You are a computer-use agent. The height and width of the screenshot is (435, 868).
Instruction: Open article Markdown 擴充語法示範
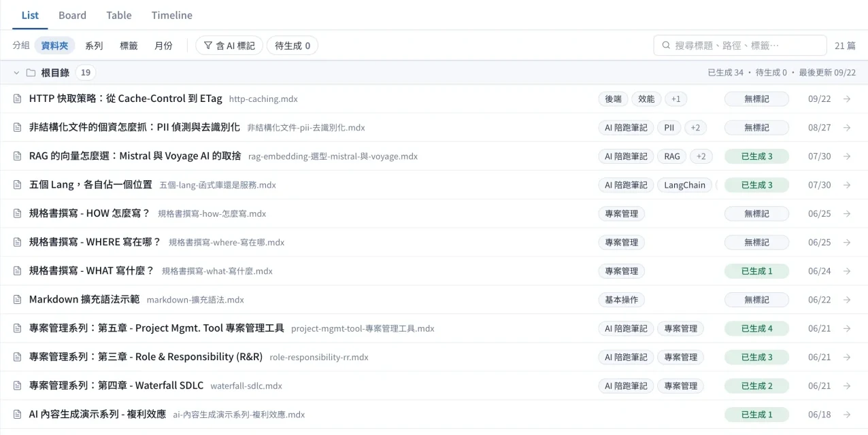tap(84, 300)
